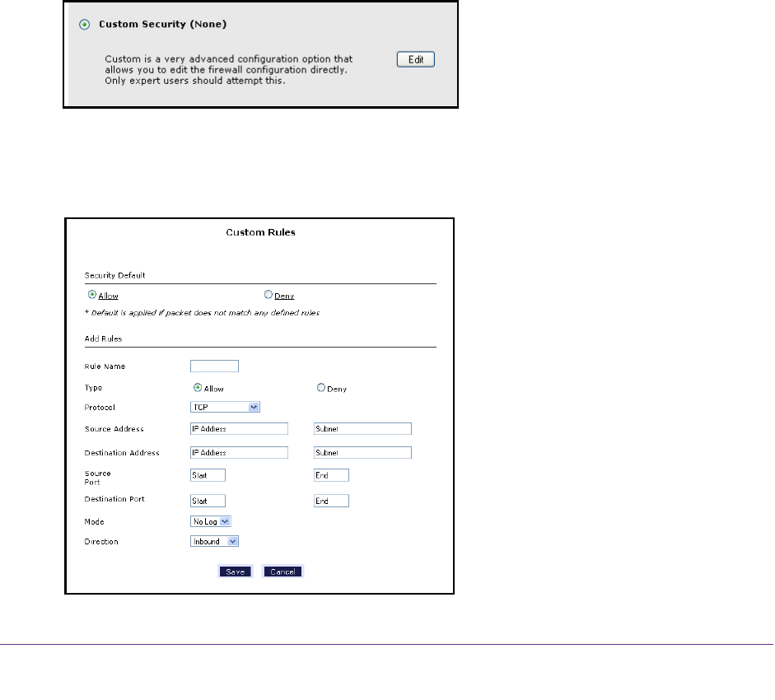
Task: Click the 'Default is applied if packet' note
Action: (x=202, y=313)
